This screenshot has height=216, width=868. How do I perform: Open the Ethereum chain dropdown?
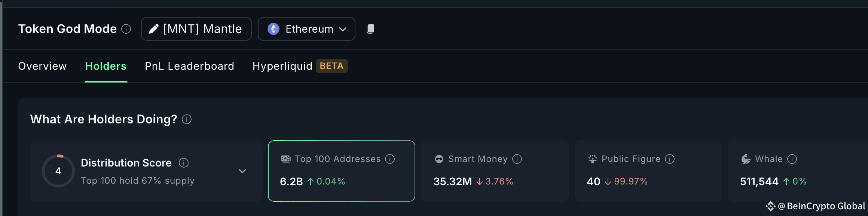pos(306,29)
